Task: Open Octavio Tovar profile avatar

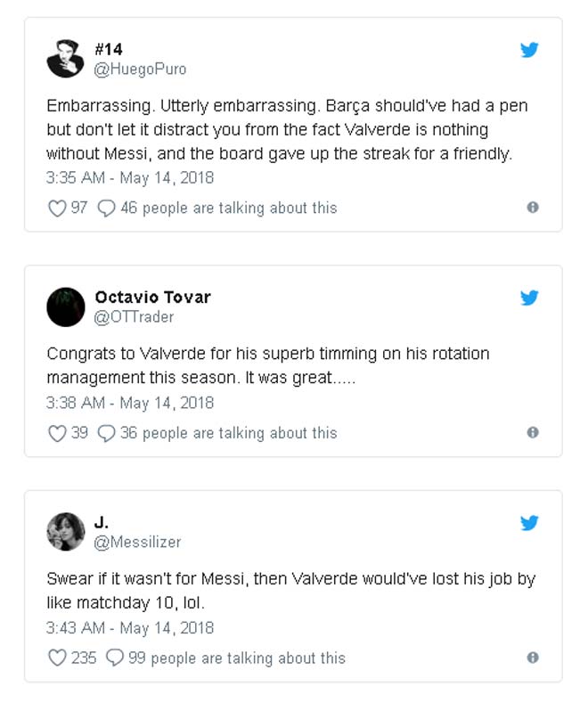Action: pyautogui.click(x=65, y=307)
